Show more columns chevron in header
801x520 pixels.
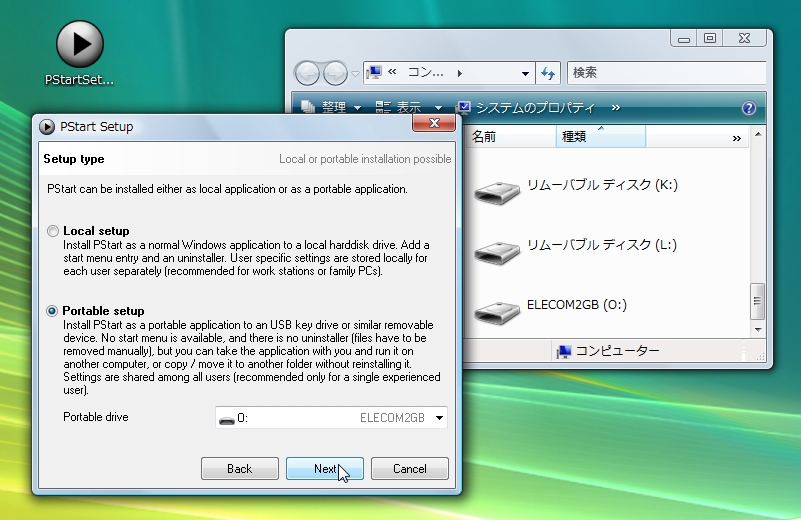(x=736, y=138)
